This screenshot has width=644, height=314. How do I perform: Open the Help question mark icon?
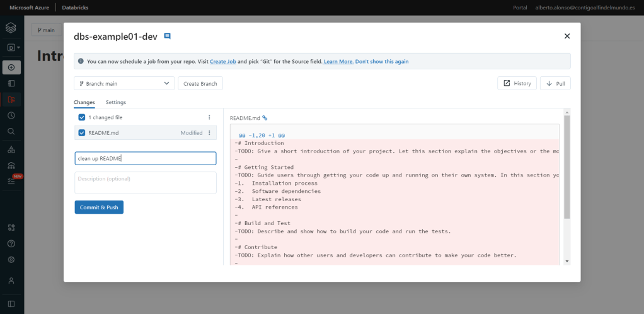(11, 243)
